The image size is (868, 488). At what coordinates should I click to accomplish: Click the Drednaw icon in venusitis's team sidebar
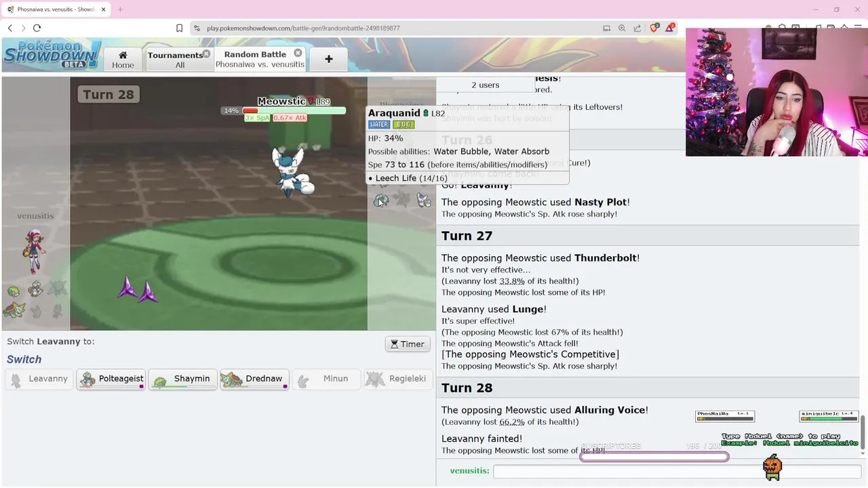click(x=14, y=310)
